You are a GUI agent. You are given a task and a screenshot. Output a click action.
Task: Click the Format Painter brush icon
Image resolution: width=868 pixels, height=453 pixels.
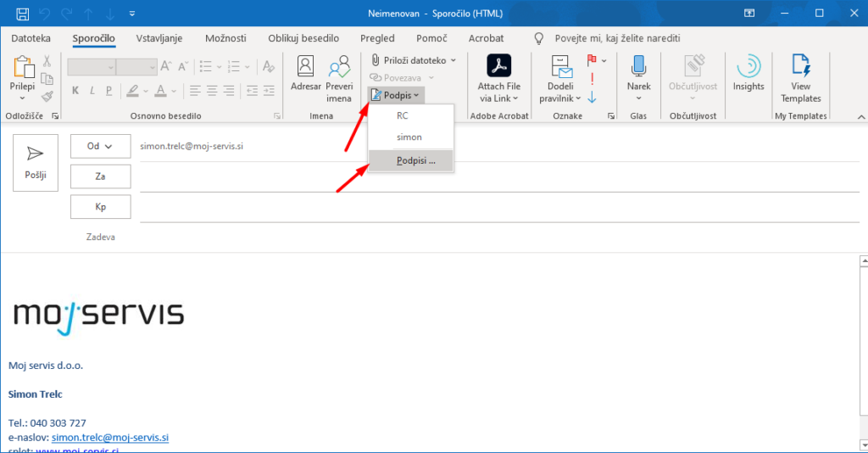[x=47, y=97]
